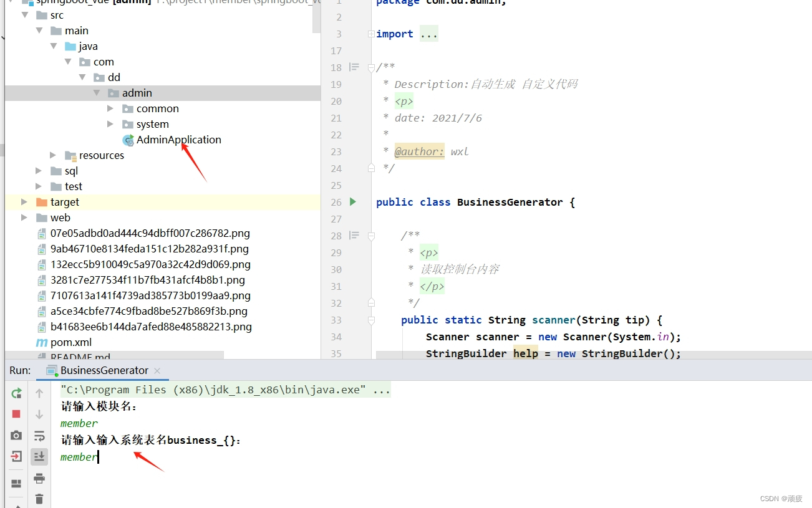Expand the folded imports at line 3

pyautogui.click(x=371, y=34)
